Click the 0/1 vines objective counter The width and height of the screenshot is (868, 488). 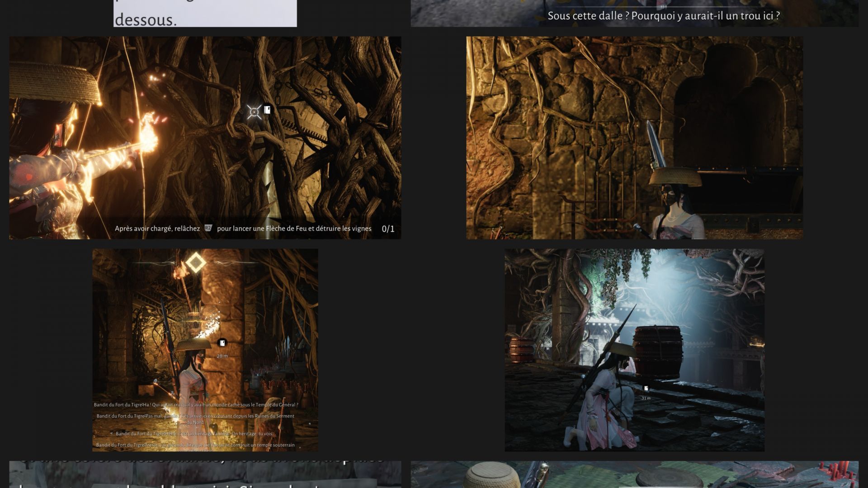[x=388, y=229]
